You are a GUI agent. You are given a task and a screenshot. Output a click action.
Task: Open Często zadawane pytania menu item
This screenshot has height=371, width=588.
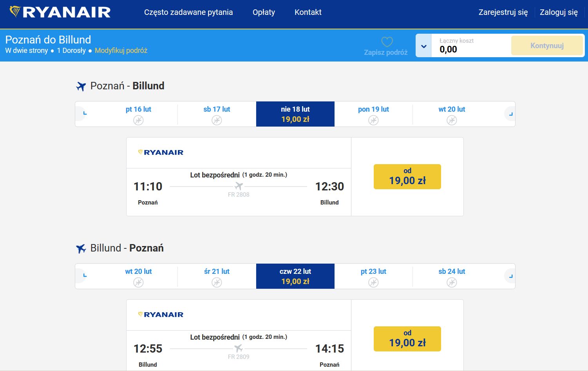tap(188, 12)
